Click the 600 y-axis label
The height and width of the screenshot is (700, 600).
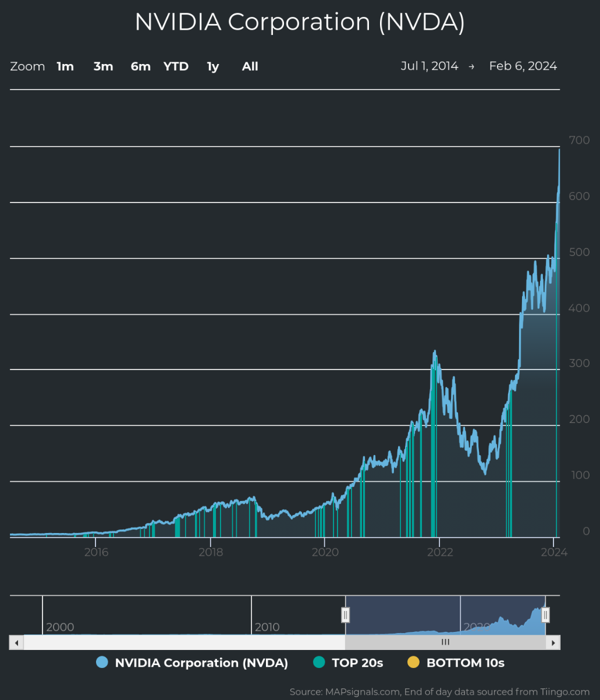579,196
